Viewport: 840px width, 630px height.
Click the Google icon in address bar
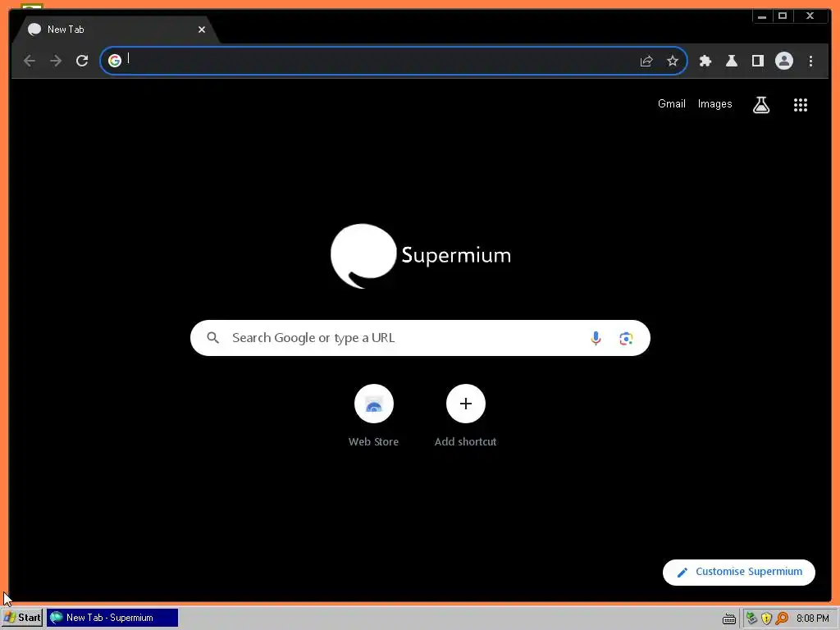pos(115,61)
